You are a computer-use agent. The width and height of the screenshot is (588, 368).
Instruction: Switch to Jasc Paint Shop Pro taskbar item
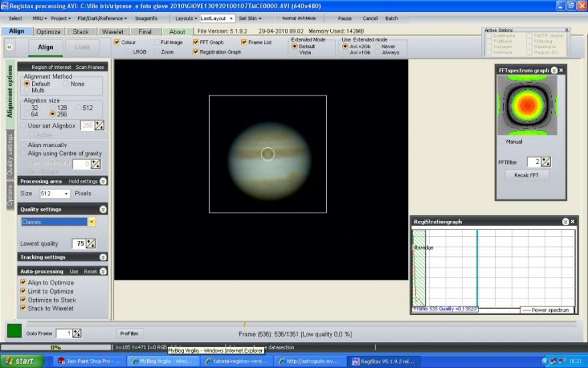tap(89, 361)
